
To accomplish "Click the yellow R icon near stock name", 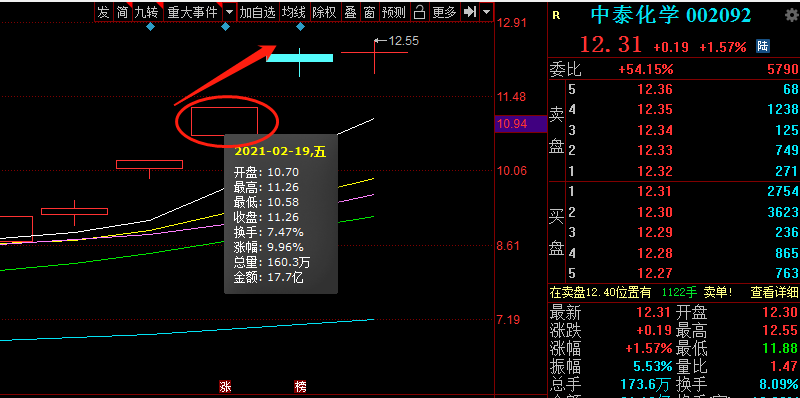I will (x=556, y=16).
